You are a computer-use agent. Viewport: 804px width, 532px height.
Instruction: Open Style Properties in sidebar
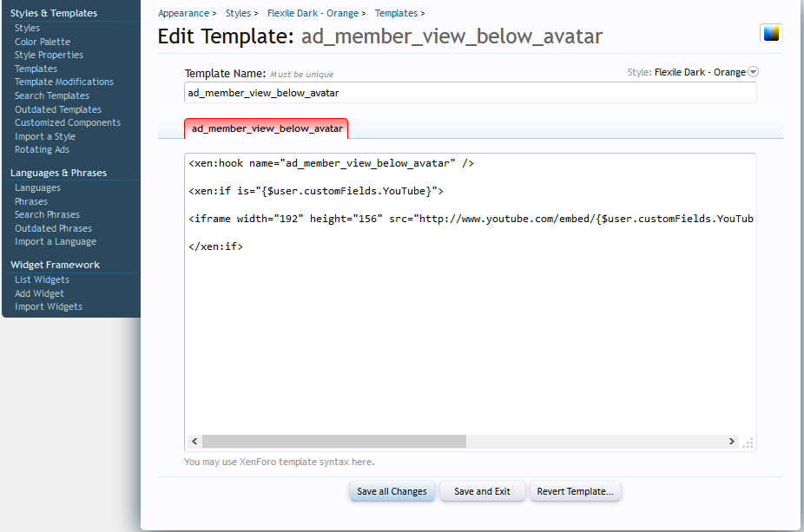pyautogui.click(x=49, y=55)
